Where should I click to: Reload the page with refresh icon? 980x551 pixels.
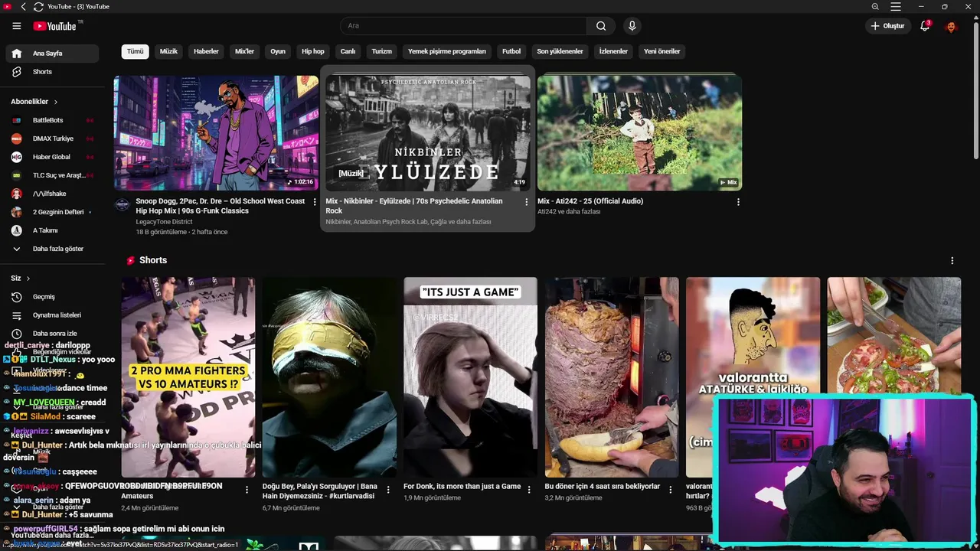38,7
